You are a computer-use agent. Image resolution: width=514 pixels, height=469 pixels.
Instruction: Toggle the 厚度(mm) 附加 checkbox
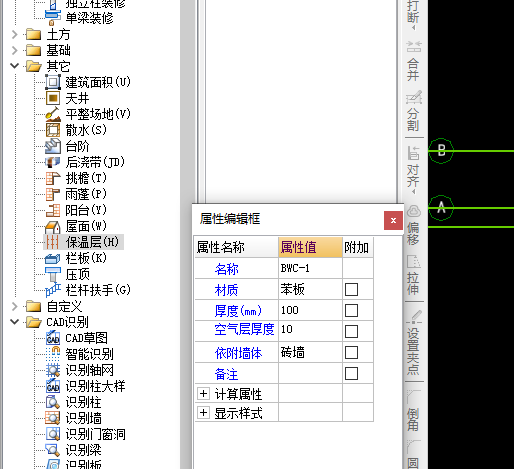click(351, 310)
